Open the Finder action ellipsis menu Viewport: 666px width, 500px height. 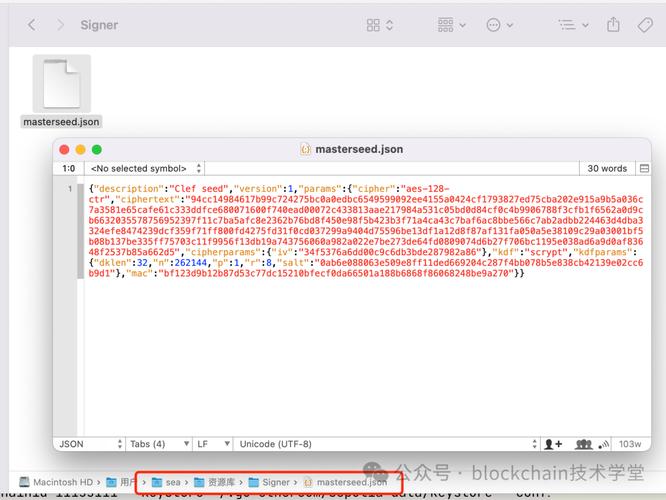(x=500, y=25)
